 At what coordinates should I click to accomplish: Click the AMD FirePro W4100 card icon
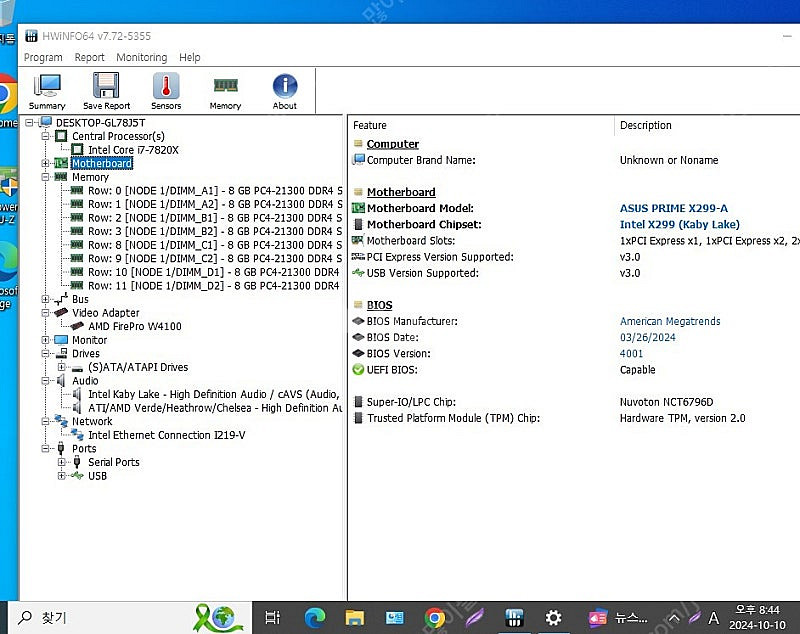click(77, 326)
